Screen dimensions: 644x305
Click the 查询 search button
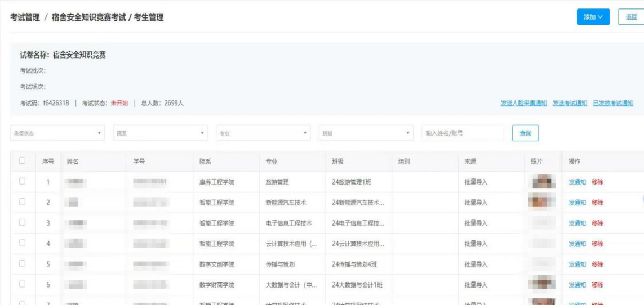pyautogui.click(x=525, y=133)
